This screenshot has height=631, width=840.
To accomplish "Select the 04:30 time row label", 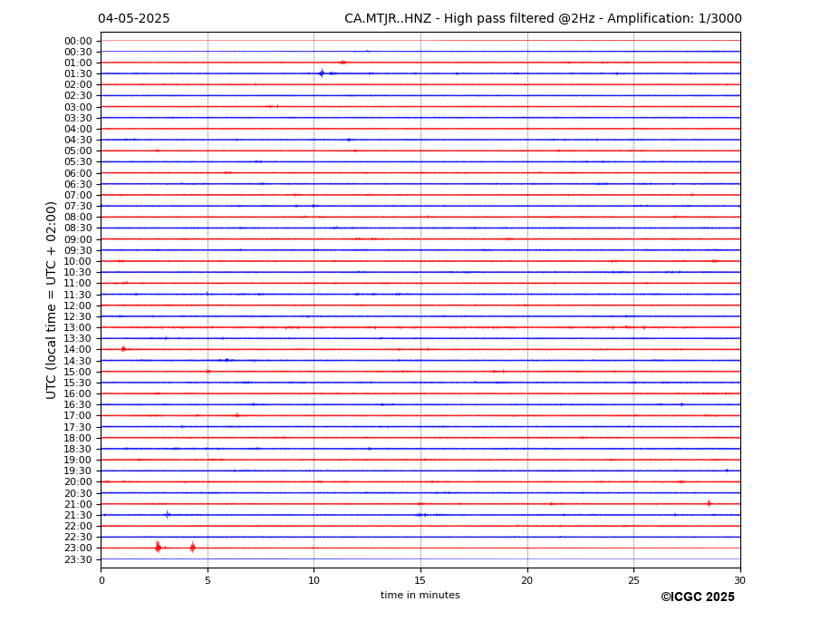I will point(78,141).
